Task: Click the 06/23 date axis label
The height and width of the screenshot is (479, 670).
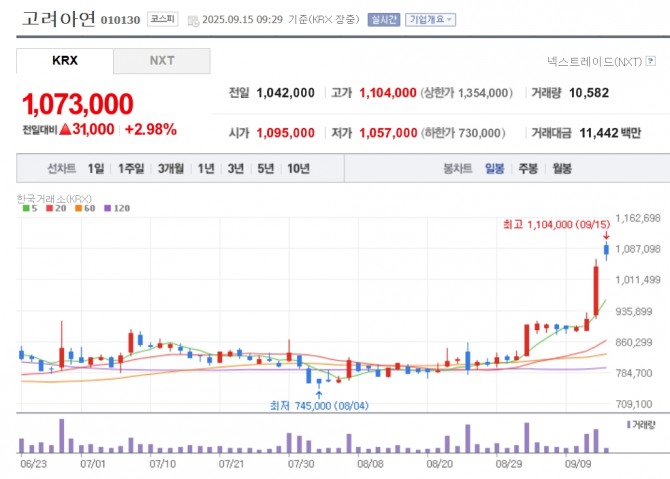Action: tap(33, 464)
